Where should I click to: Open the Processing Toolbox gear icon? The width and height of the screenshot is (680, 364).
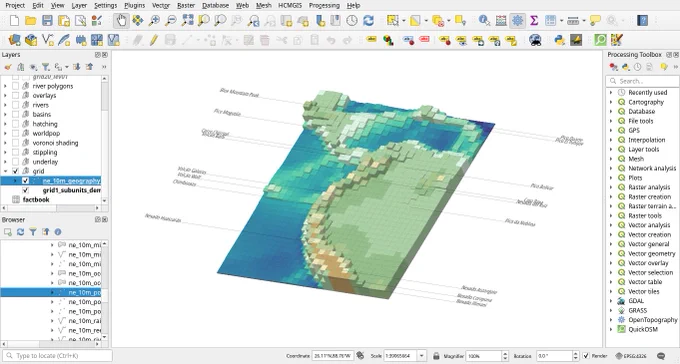[x=517, y=20]
